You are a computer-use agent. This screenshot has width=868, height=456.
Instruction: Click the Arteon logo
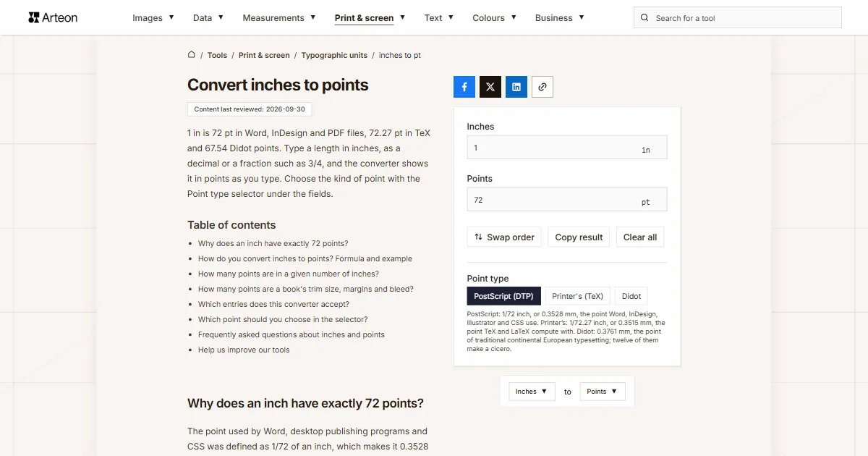53,17
